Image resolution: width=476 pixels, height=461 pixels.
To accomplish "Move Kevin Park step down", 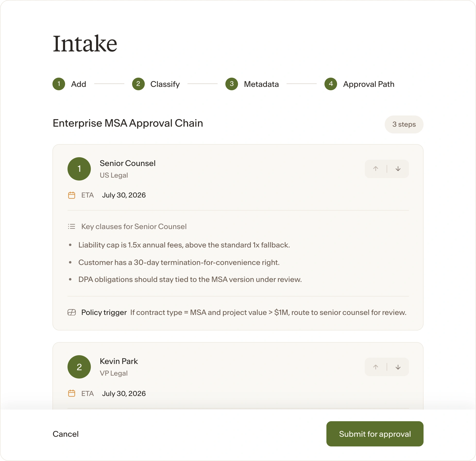I will pyautogui.click(x=398, y=367).
